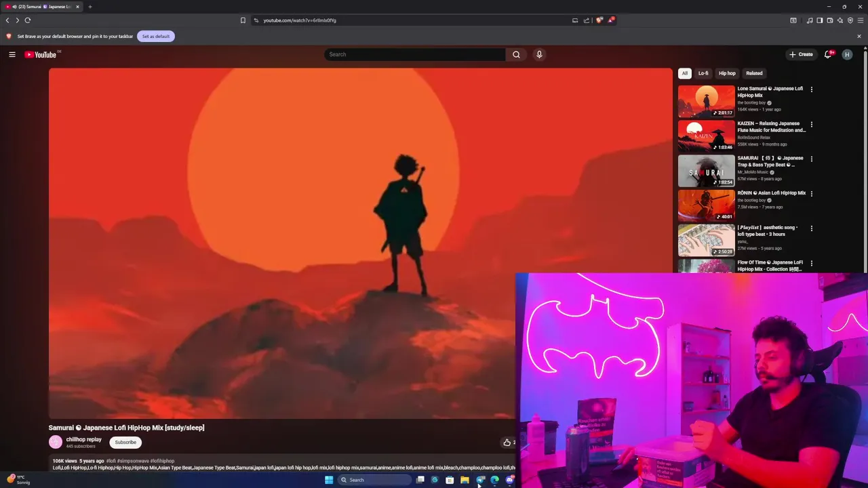Viewport: 868px width, 488px height.
Task: Open RŌNIN Asian Lofi HipHop thumbnail
Action: coord(706,205)
